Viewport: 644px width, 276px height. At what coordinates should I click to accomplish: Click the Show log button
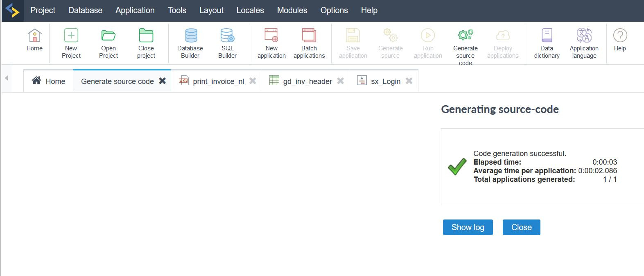[468, 227]
